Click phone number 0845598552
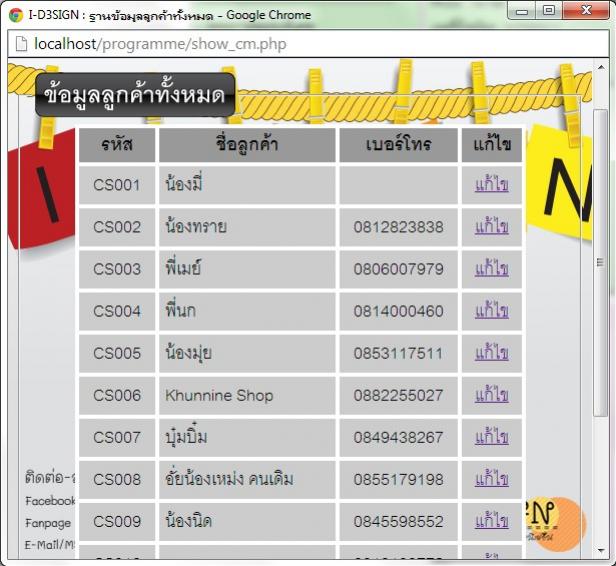616x566 pixels. 398,521
